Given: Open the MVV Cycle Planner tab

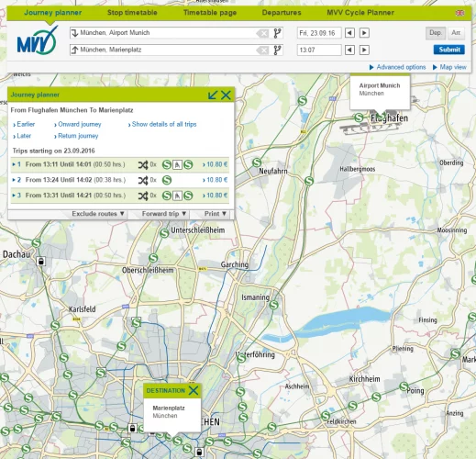Looking at the screenshot, I should coord(360,13).
